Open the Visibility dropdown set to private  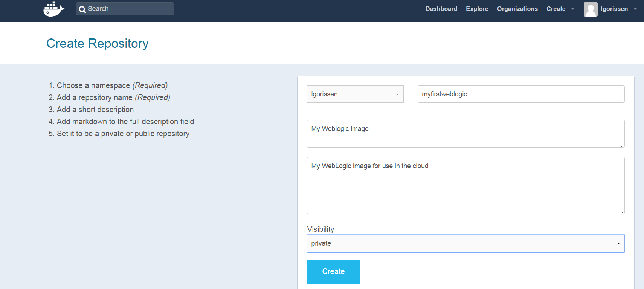click(x=465, y=243)
